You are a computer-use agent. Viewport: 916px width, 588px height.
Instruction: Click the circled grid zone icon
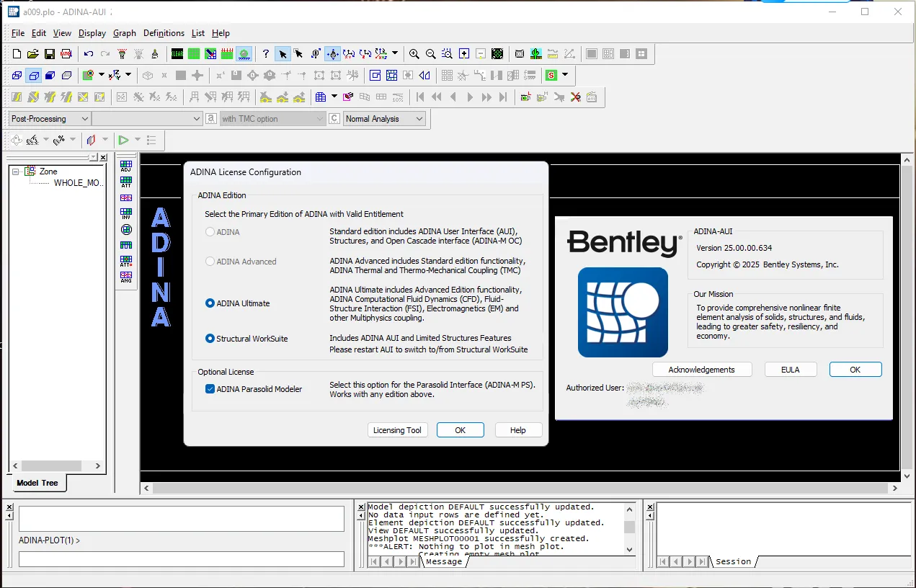126,229
